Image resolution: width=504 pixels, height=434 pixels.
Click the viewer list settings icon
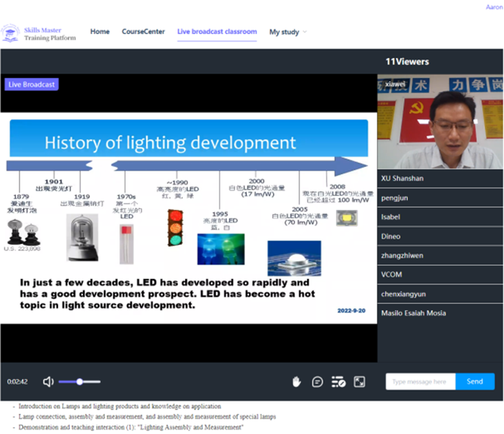click(338, 381)
